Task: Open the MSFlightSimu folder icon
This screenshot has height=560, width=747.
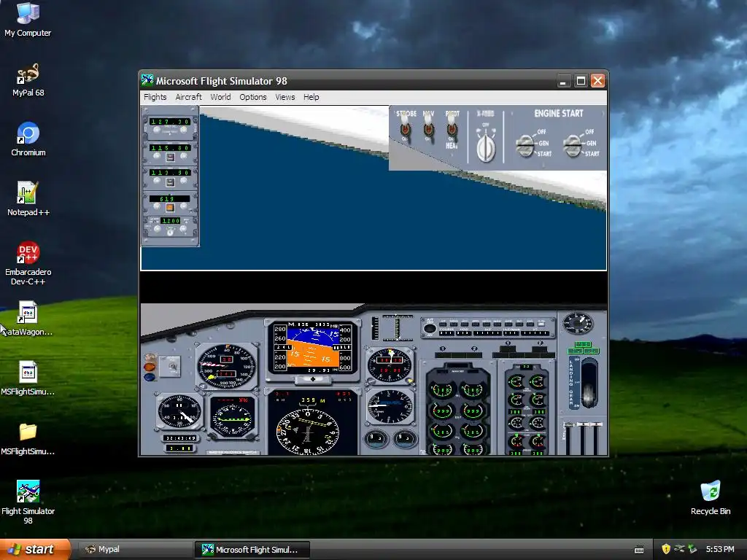Action: [28, 438]
